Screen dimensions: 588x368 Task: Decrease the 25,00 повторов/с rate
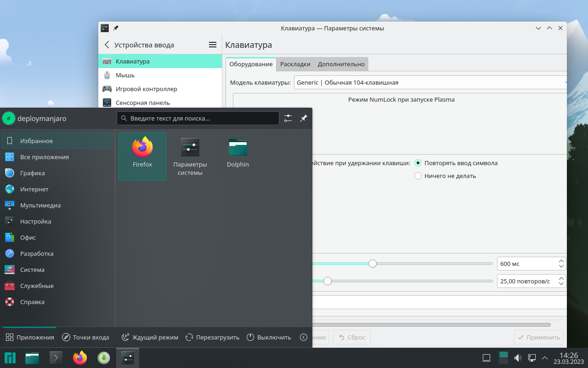coord(561,284)
